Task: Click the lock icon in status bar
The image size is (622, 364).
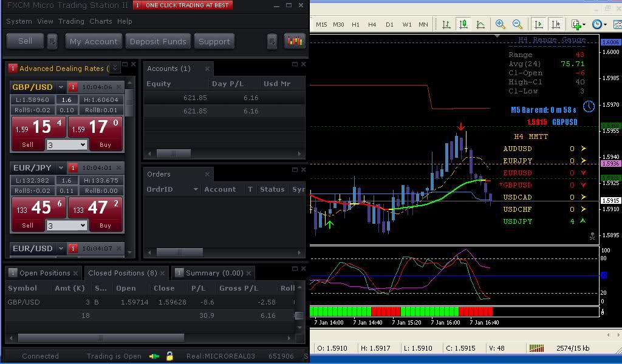Action: coord(170,356)
